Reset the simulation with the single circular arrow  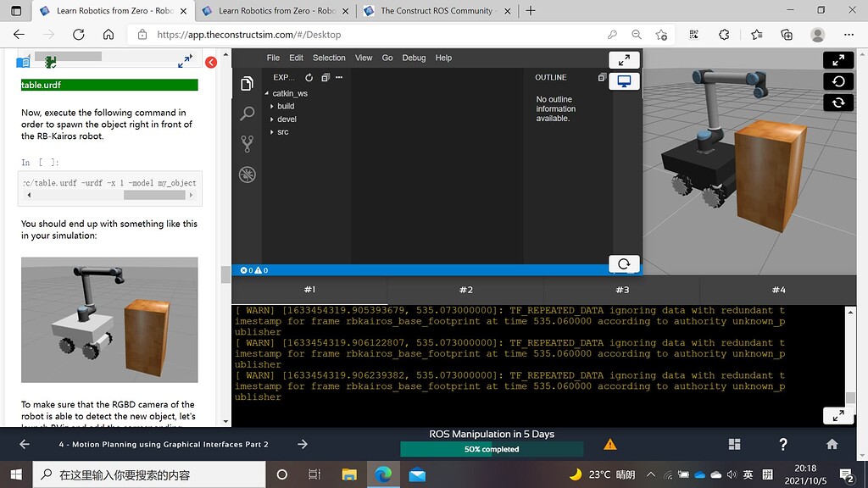[838, 81]
